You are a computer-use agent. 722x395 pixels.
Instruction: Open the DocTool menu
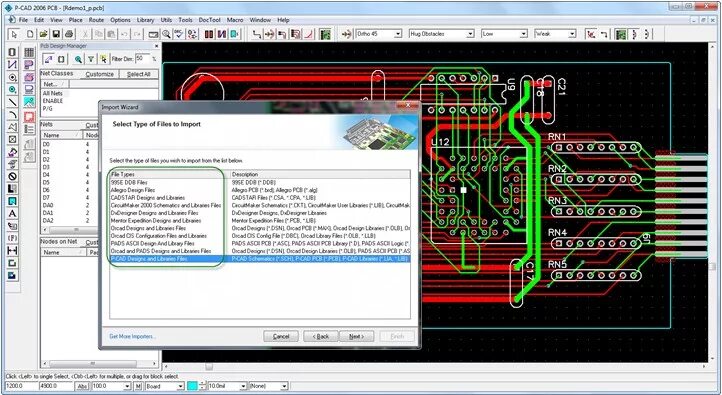[210, 20]
